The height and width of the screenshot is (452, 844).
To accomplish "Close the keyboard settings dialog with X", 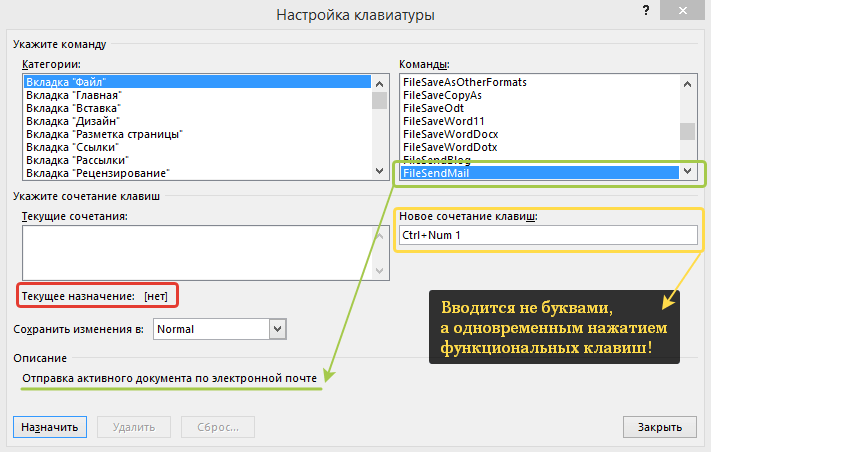I will [683, 13].
